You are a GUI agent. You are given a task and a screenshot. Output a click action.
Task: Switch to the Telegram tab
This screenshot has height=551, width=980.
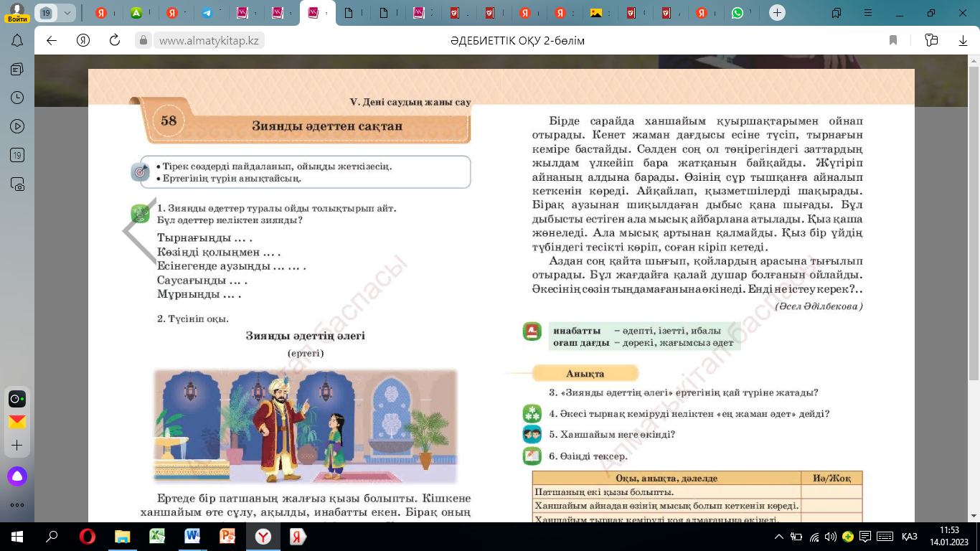[x=207, y=13]
